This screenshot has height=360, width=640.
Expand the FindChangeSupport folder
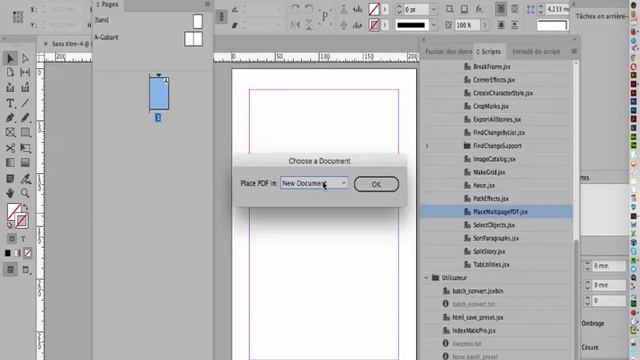click(427, 146)
